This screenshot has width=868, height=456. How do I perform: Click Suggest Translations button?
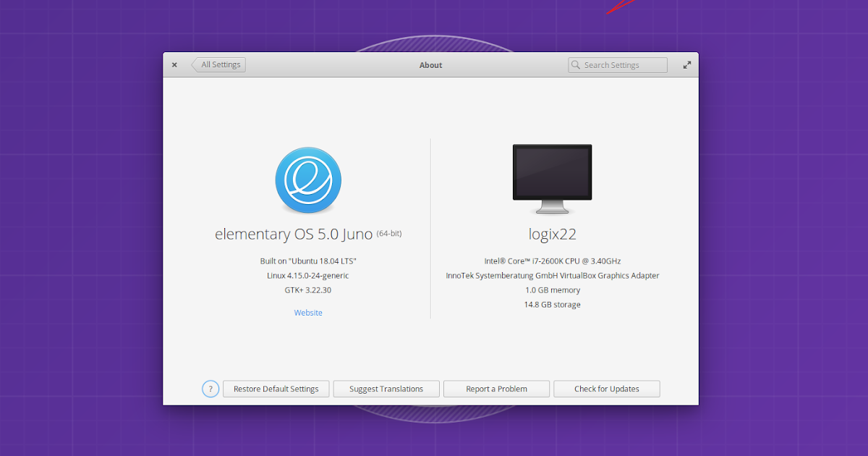point(386,389)
